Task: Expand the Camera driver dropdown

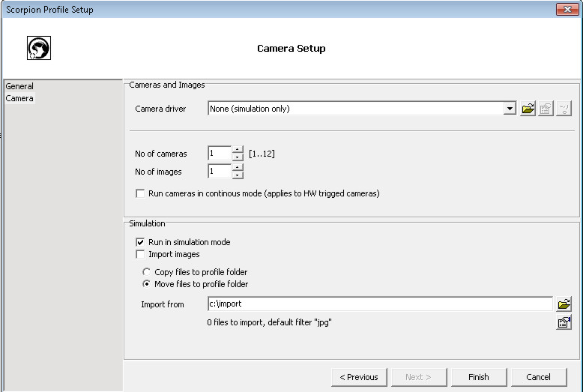Action: coord(510,109)
